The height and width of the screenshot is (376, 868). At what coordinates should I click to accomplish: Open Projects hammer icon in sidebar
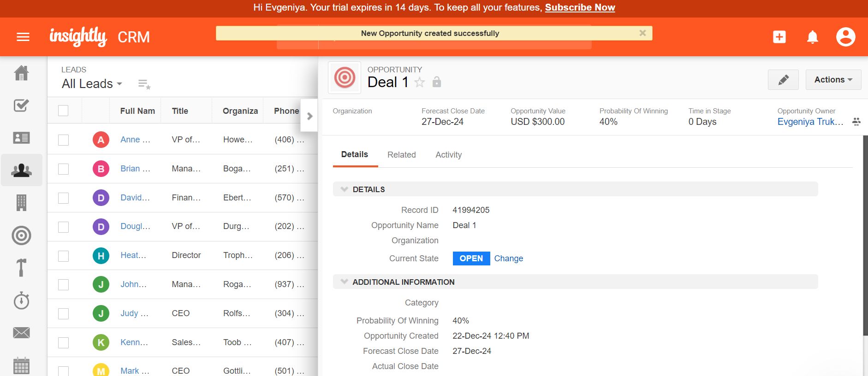coord(22,268)
